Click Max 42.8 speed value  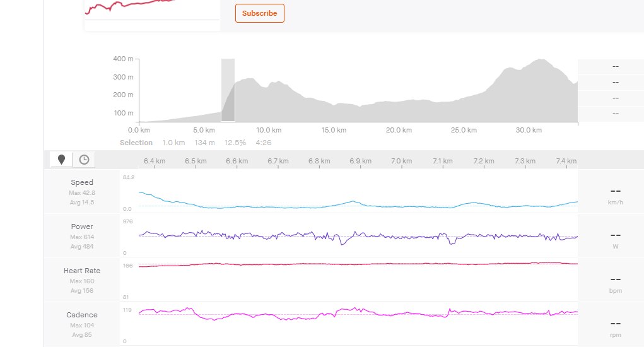(82, 193)
